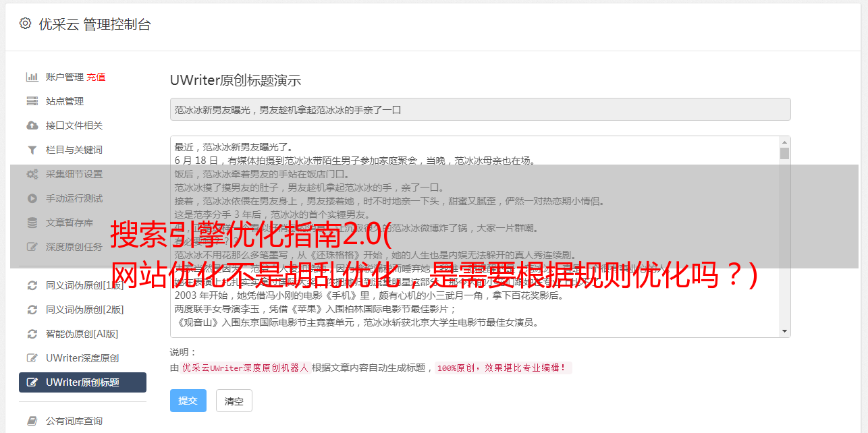Click the line starting 两度联手女导演李玉
The height and width of the screenshot is (433, 868).
[x=316, y=309]
